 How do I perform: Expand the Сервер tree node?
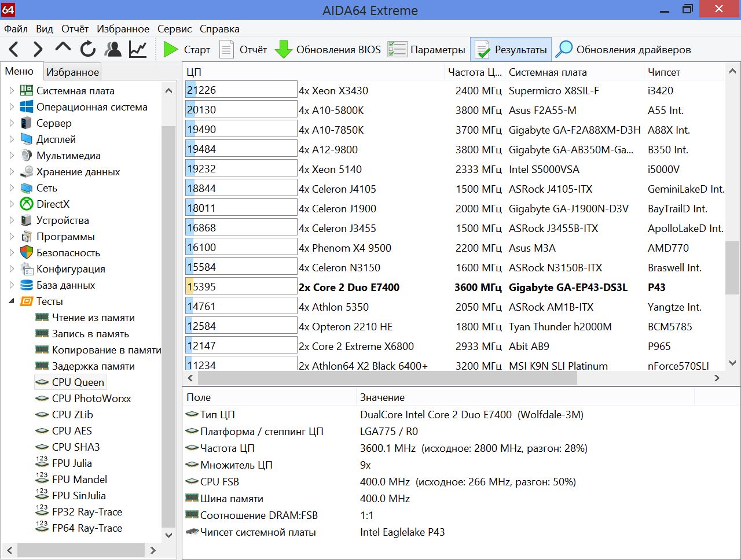pos(12,123)
